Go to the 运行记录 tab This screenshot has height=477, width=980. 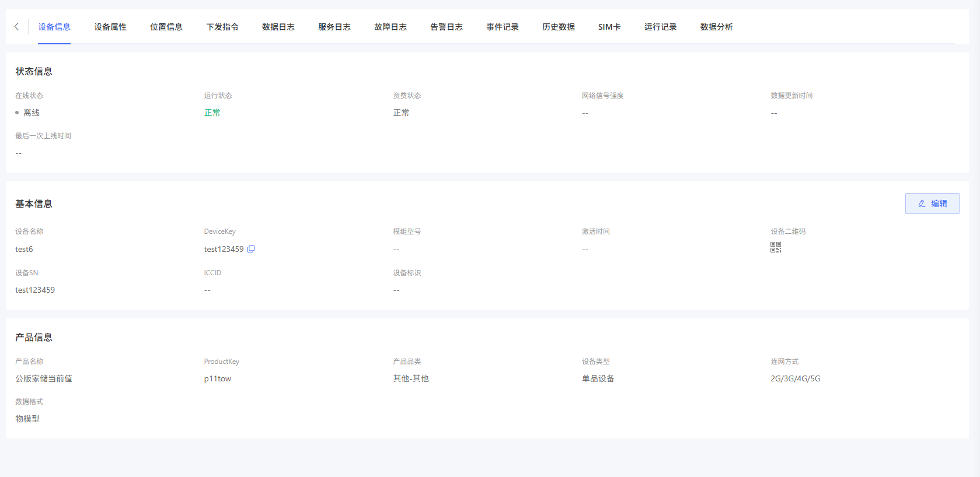[x=661, y=27]
